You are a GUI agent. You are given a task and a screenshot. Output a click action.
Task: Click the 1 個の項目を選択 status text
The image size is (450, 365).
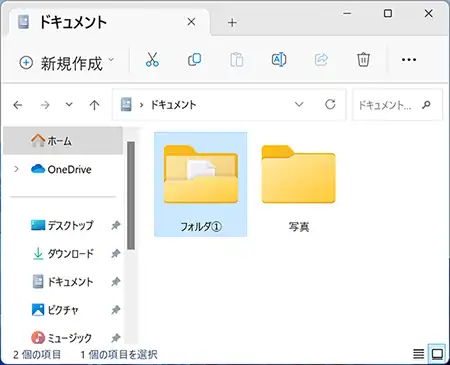119,354
